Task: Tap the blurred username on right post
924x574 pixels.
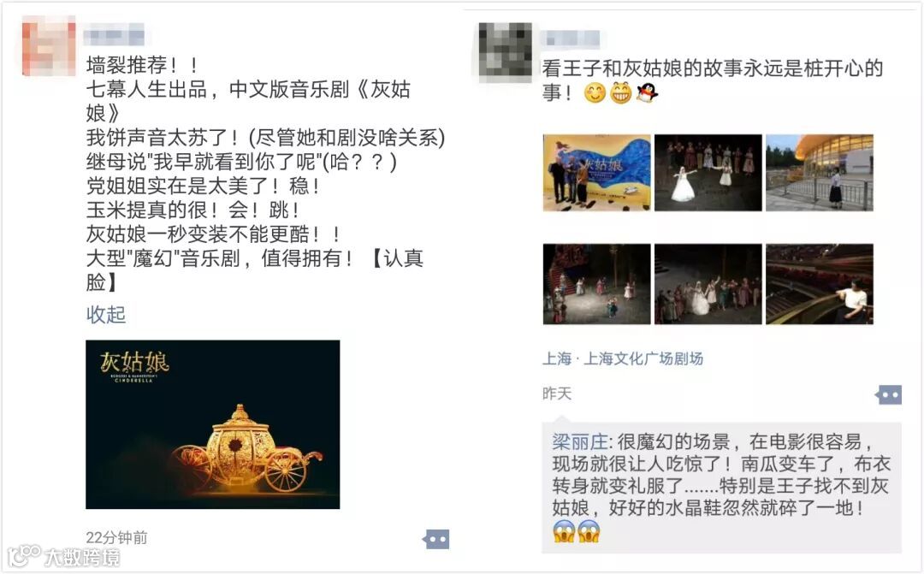Action: [x=571, y=38]
